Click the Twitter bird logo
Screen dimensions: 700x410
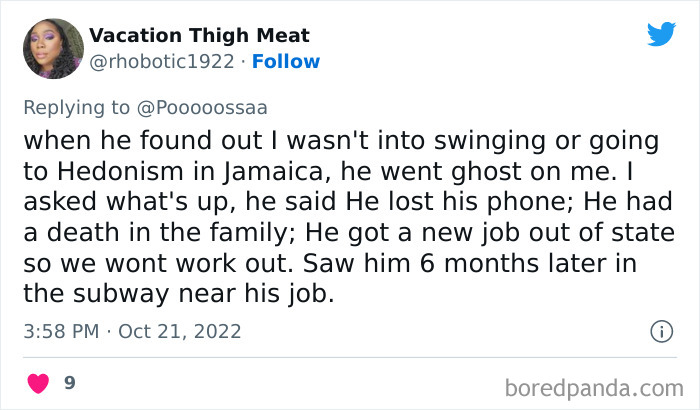coord(661,34)
